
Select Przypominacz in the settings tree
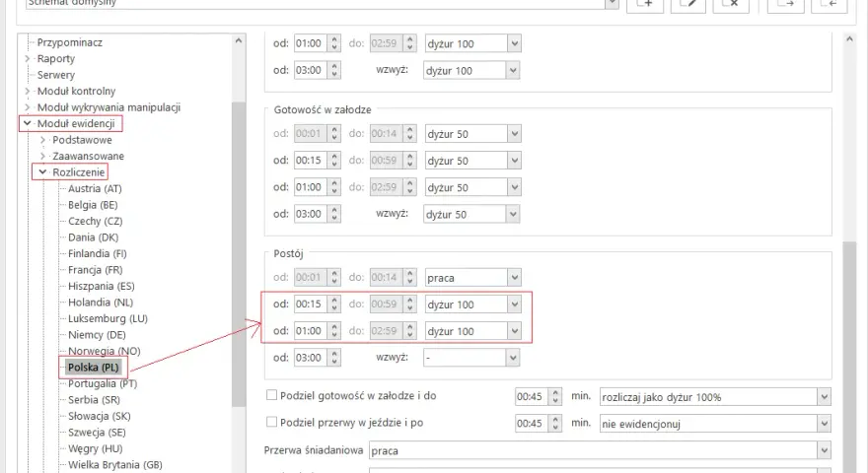[x=70, y=42]
